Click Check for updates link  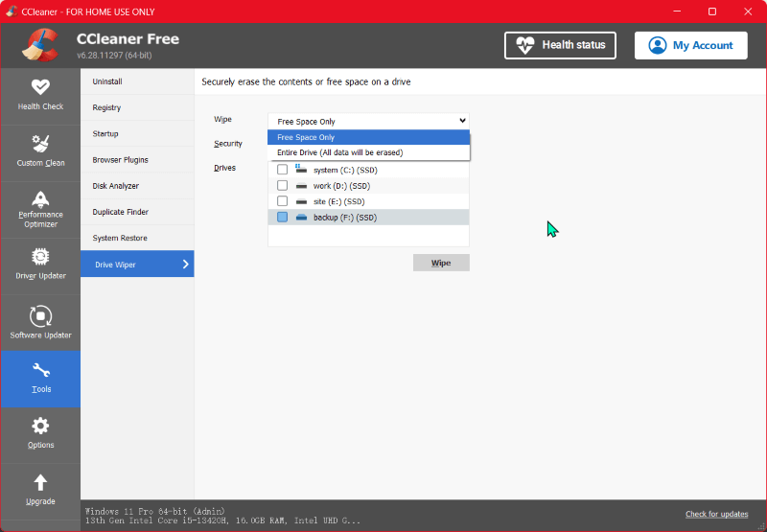(x=716, y=515)
